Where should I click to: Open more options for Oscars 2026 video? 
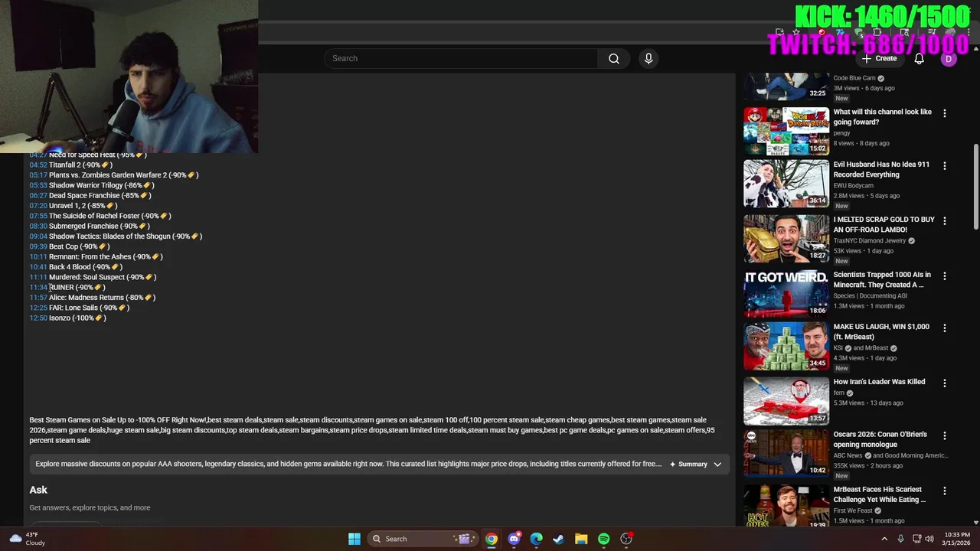point(944,435)
